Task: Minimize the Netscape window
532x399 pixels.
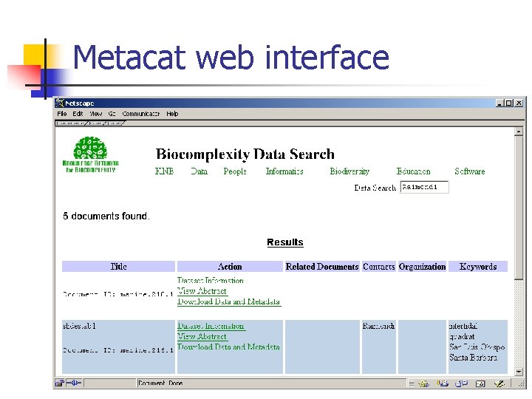Action: [499, 103]
